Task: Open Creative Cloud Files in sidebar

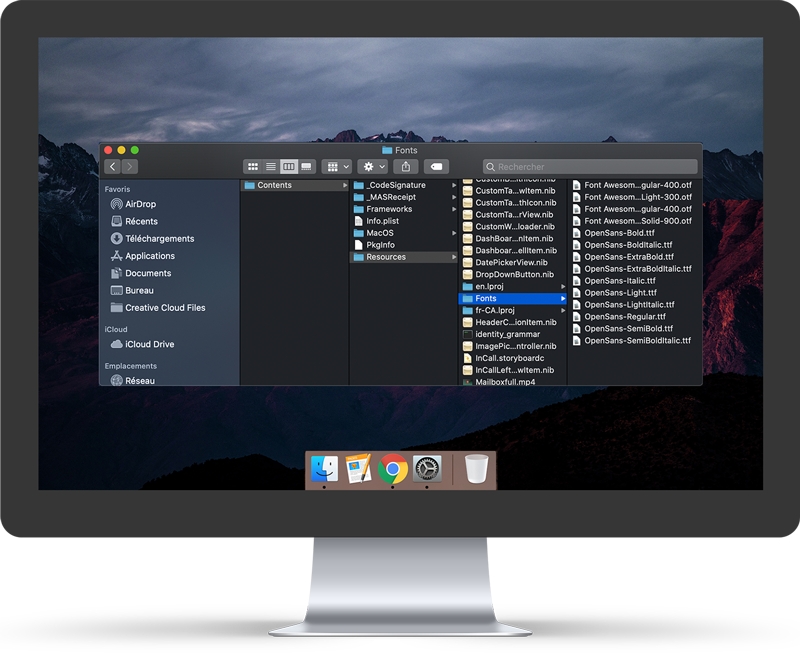Action: pyautogui.click(x=158, y=308)
